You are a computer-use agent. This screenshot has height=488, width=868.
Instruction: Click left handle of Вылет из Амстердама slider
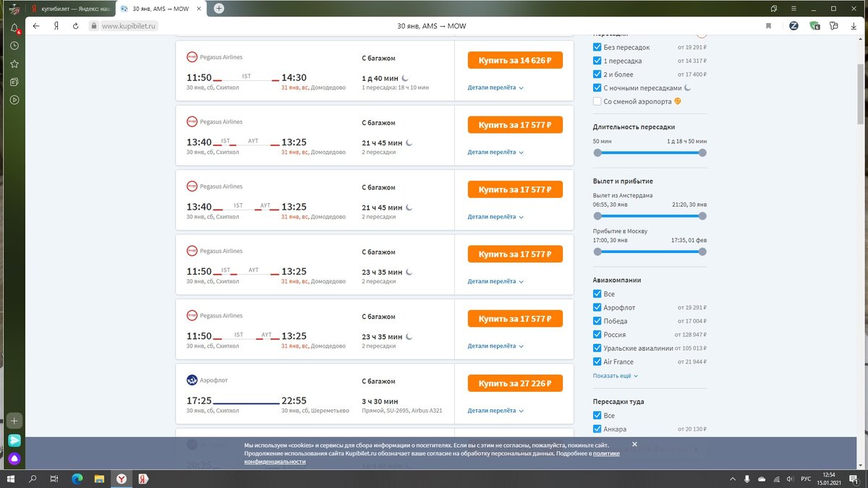(597, 216)
